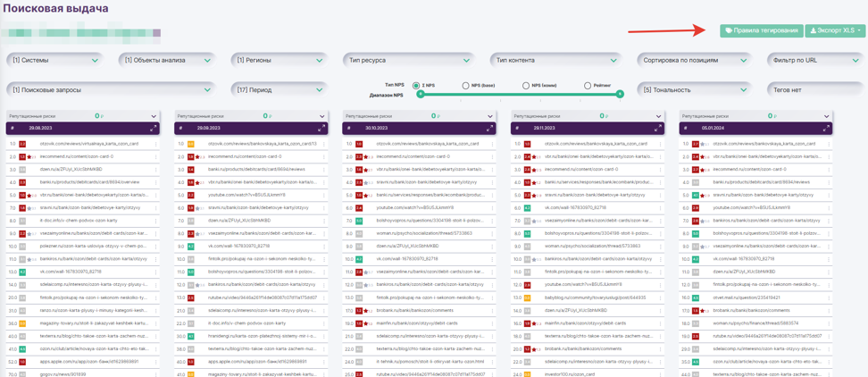868x377 pixels.
Task: Open fullscreen view for 05.01.2024 column
Action: click(826, 129)
